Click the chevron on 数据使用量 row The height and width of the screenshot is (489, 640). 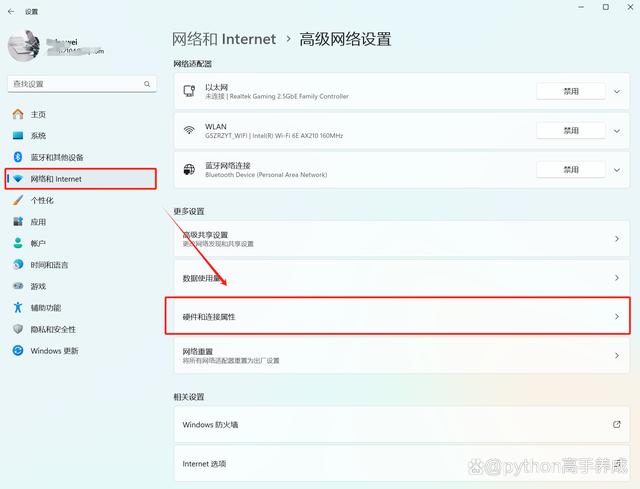click(x=617, y=278)
